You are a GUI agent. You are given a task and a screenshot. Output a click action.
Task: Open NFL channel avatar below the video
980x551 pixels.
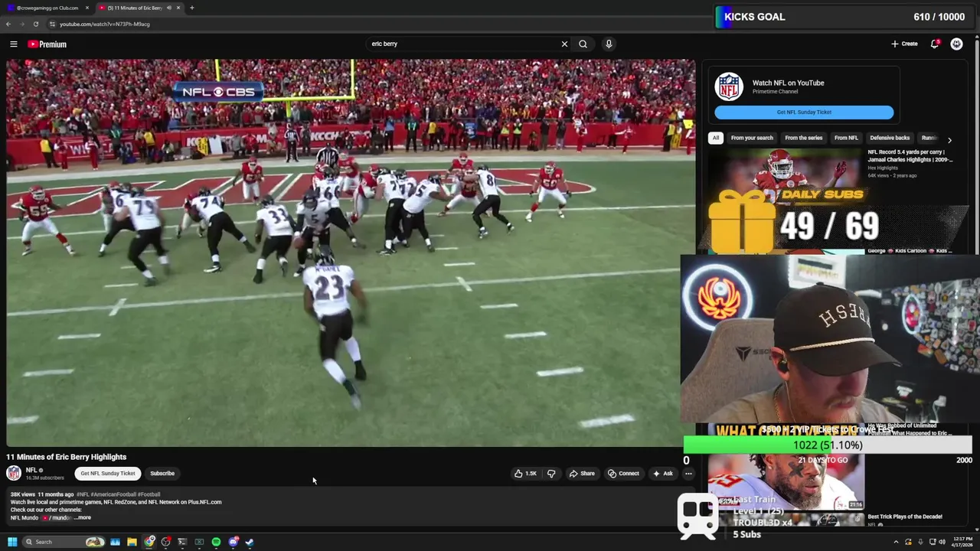point(14,473)
